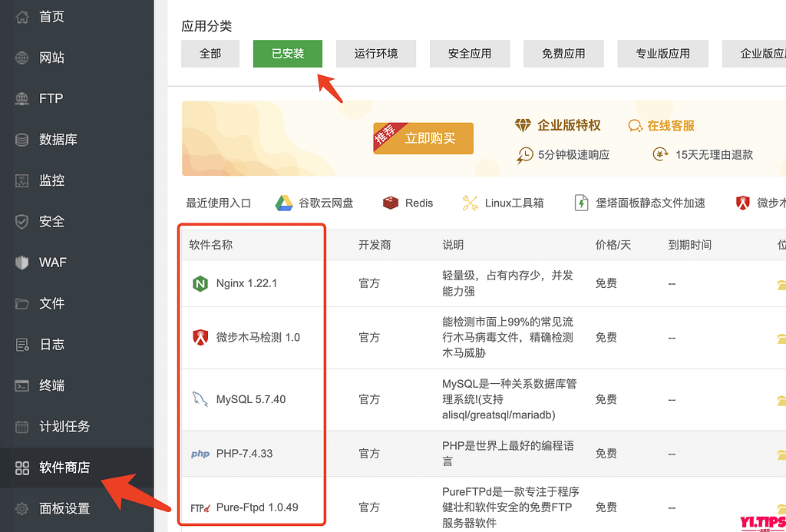Viewport: 786px width, 532px height.
Task: Filter by 运行环境 category
Action: (376, 54)
